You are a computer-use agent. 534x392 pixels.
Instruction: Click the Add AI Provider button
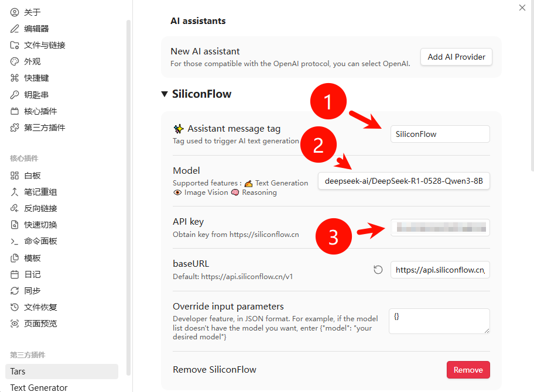[456, 57]
